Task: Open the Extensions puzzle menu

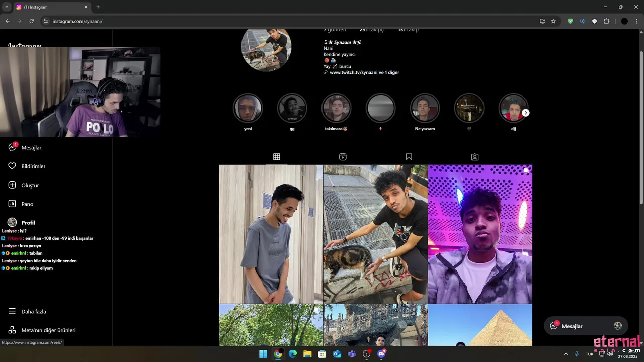Action: (x=606, y=21)
